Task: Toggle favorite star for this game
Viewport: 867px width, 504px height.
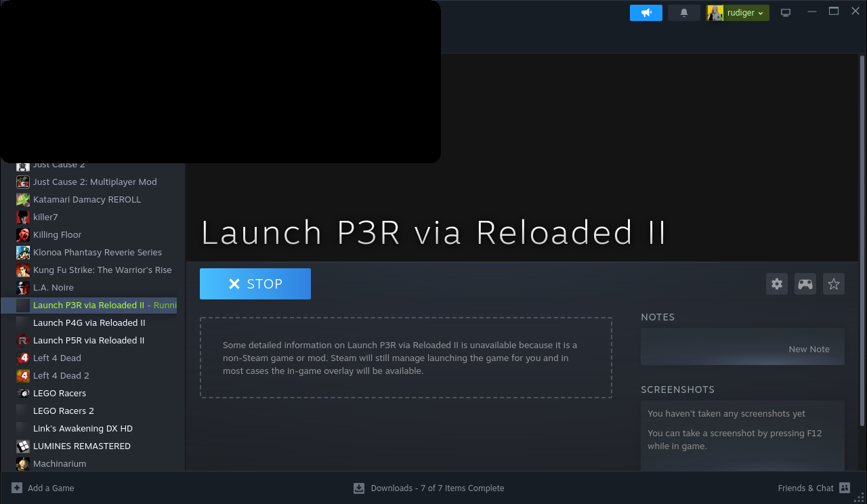Action: [x=834, y=284]
